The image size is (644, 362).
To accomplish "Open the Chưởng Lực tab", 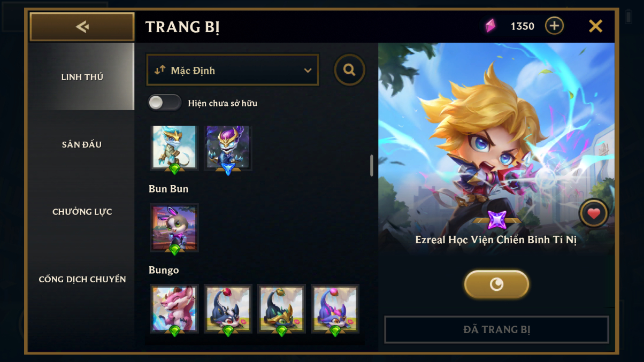I will pos(82,212).
